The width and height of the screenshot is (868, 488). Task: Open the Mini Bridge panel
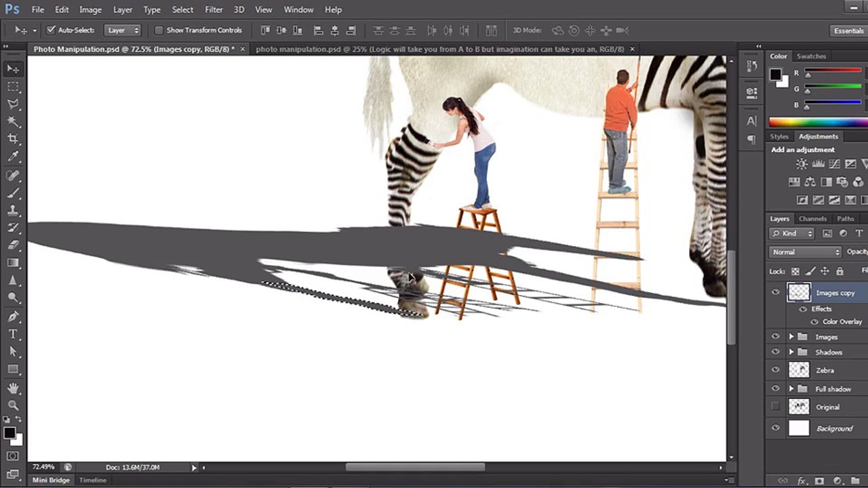pyautogui.click(x=52, y=480)
